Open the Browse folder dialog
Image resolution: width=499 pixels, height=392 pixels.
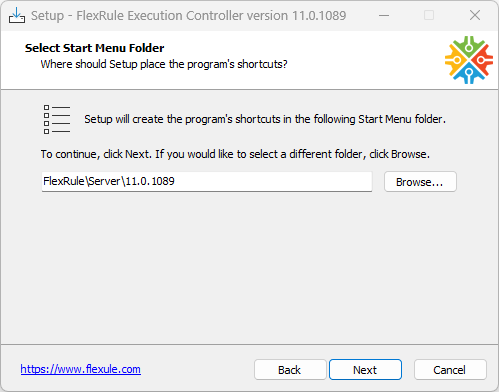pos(420,182)
